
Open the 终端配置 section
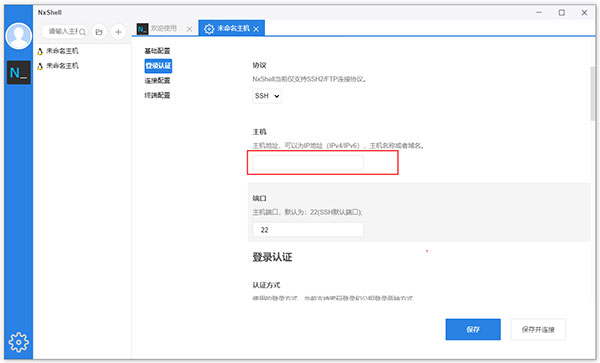157,95
